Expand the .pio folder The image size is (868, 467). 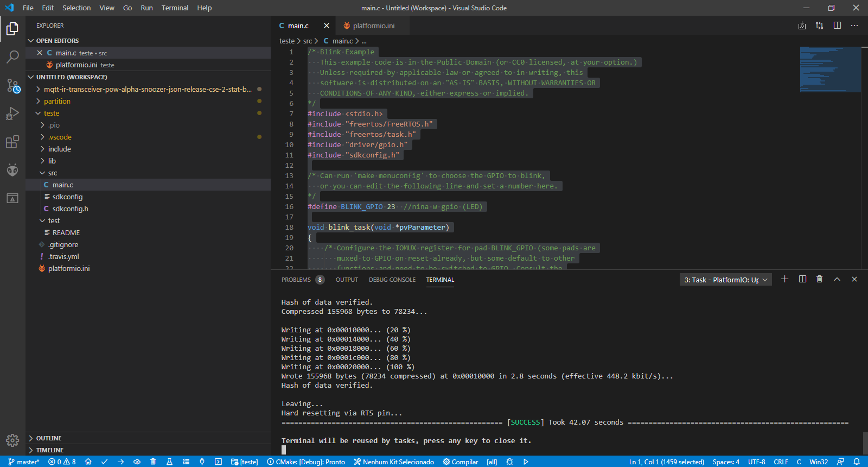tap(148, 125)
